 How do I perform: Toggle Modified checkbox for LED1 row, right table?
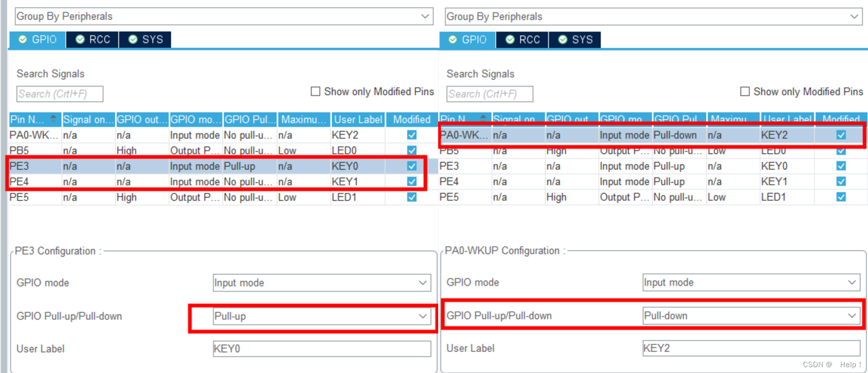tap(841, 197)
